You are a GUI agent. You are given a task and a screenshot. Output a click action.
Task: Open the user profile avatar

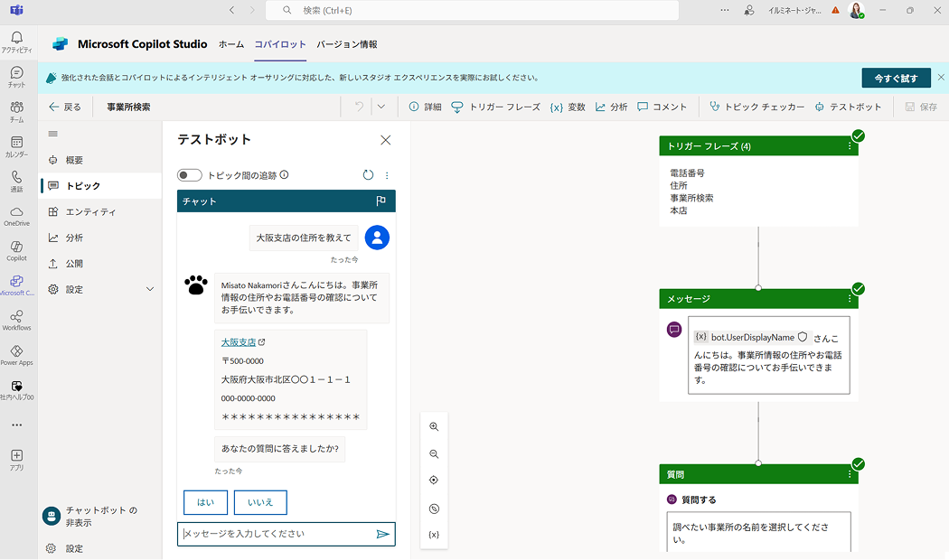857,10
